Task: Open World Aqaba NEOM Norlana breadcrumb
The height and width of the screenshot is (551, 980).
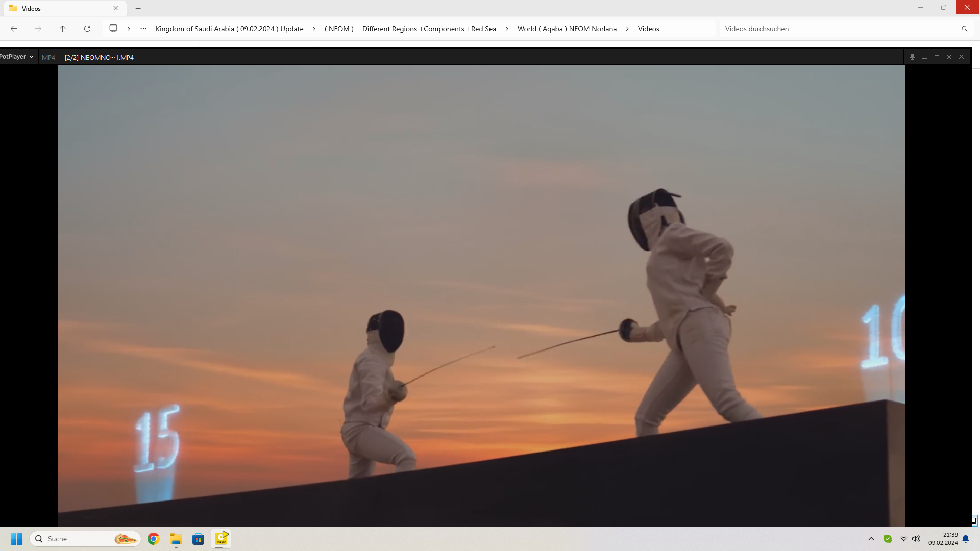Action: pos(567,29)
